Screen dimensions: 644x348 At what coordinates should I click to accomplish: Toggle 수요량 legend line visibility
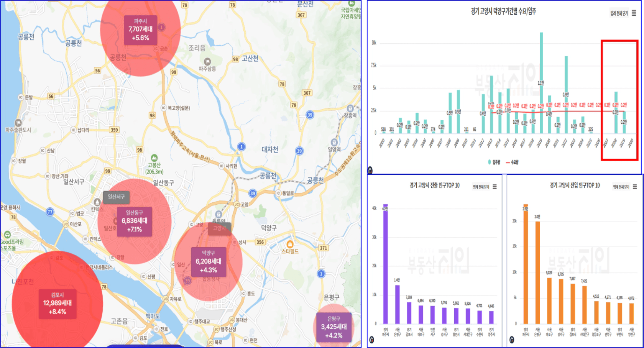pyautogui.click(x=513, y=162)
